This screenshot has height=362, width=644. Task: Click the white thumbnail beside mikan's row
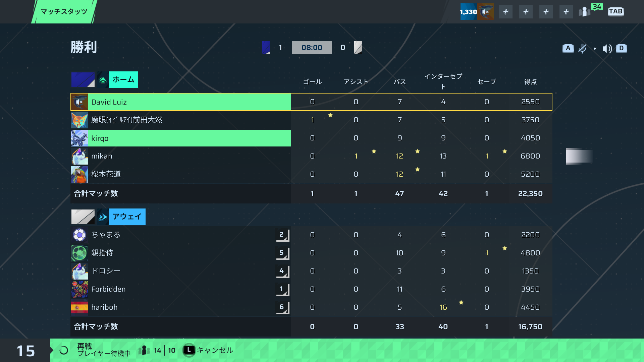click(x=579, y=156)
